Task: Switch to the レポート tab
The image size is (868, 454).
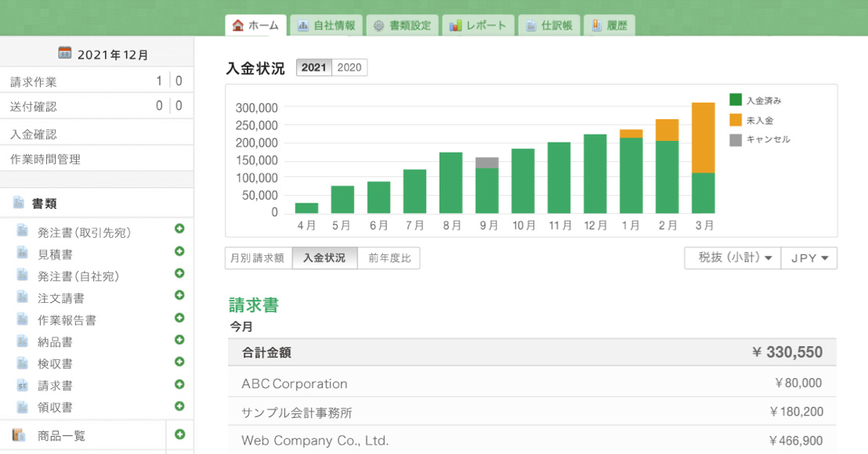Action: coord(478,24)
